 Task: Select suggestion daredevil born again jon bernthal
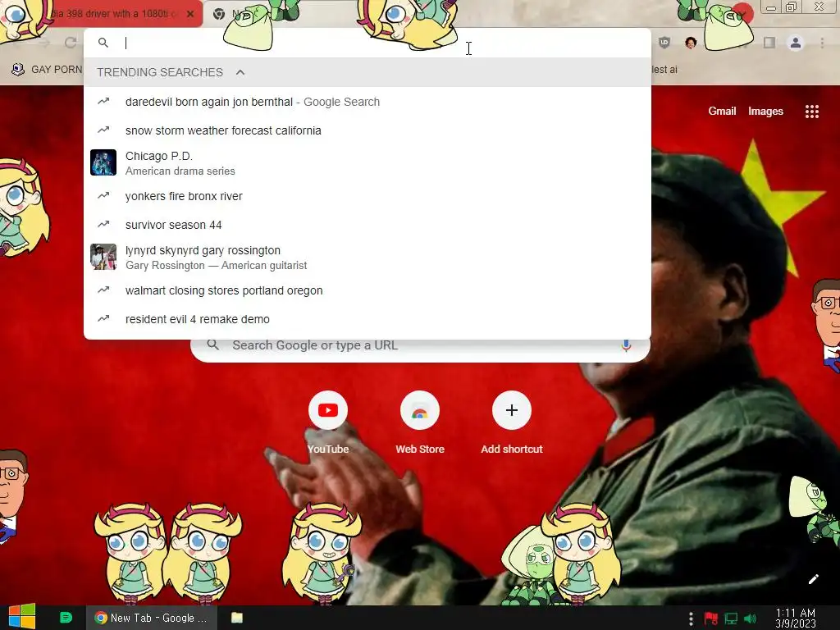[x=367, y=102]
